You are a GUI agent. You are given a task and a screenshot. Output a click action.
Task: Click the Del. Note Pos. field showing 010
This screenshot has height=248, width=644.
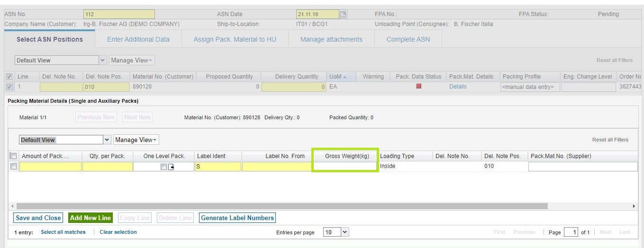(x=106, y=87)
